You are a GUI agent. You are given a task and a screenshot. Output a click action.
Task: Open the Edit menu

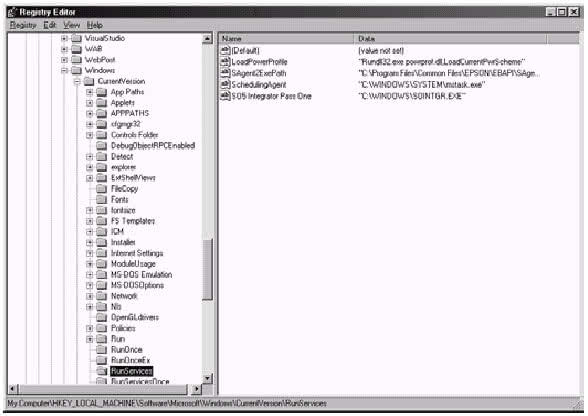click(x=50, y=25)
